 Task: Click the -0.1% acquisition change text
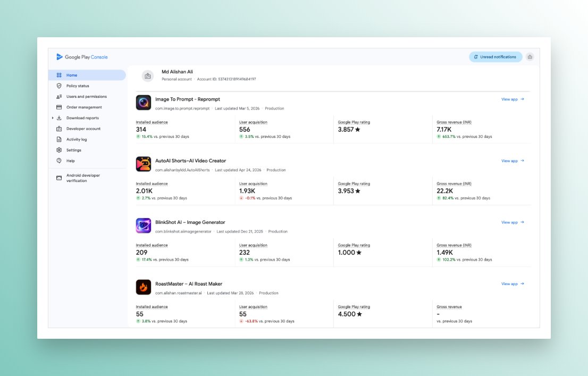[x=250, y=198]
